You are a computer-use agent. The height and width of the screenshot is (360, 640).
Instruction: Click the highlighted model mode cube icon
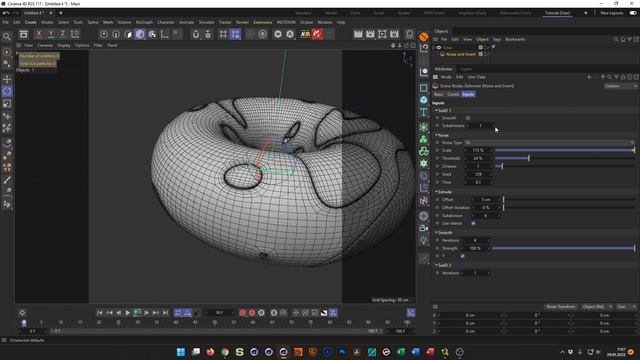140,34
